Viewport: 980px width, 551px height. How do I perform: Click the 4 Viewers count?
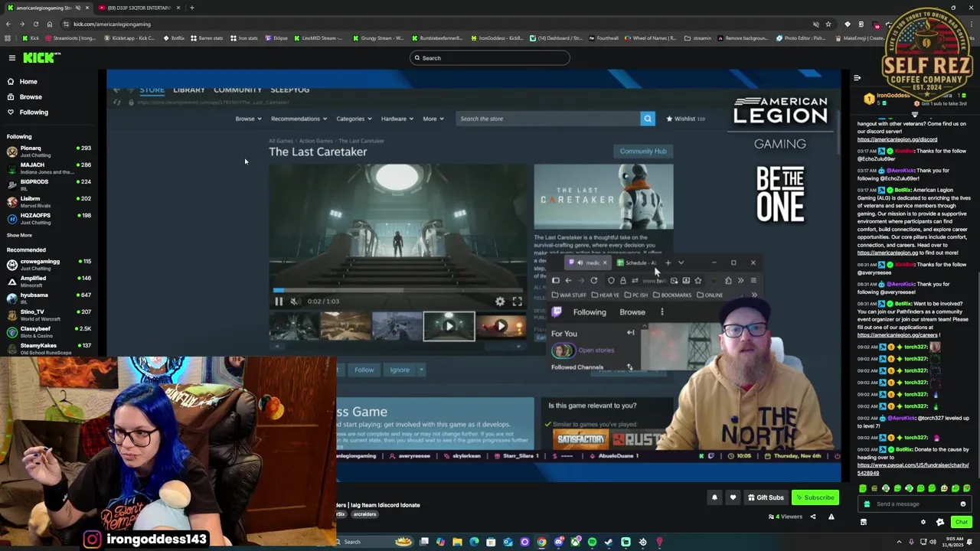pyautogui.click(x=786, y=517)
